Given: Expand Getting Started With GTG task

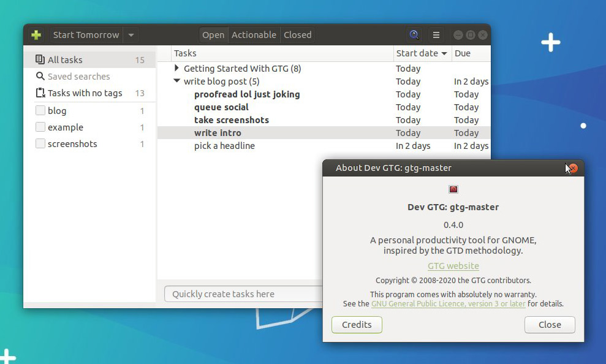Looking at the screenshot, I should tap(176, 68).
